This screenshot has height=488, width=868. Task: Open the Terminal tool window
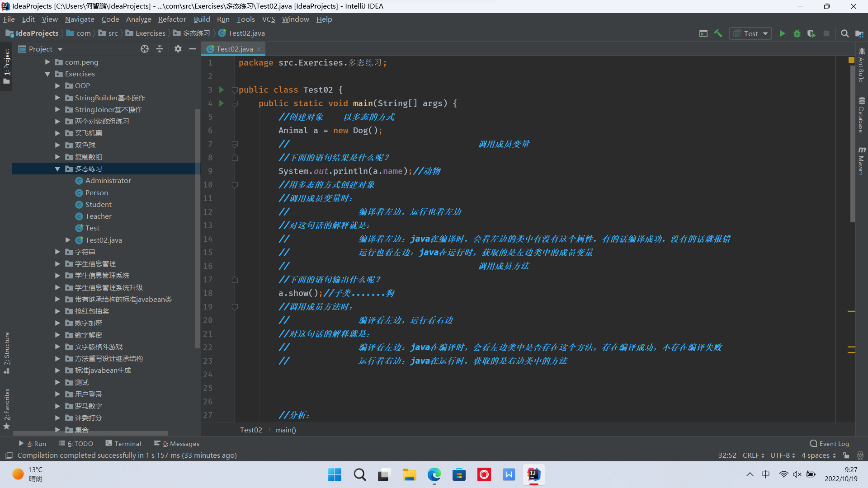123,444
